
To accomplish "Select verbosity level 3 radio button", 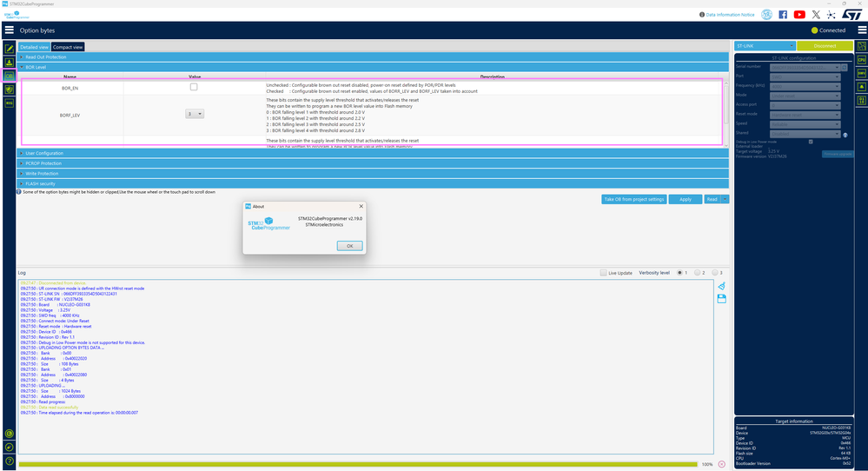I will (x=715, y=273).
